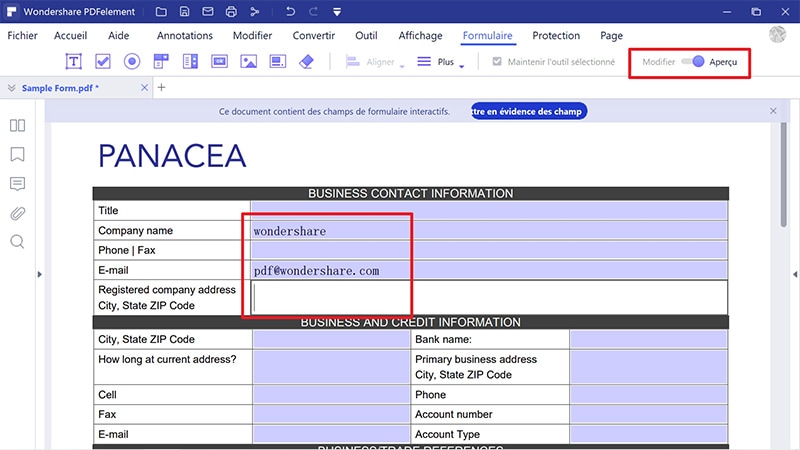Expand the left side panel arrow
This screenshot has height=450, width=800.
click(x=39, y=274)
